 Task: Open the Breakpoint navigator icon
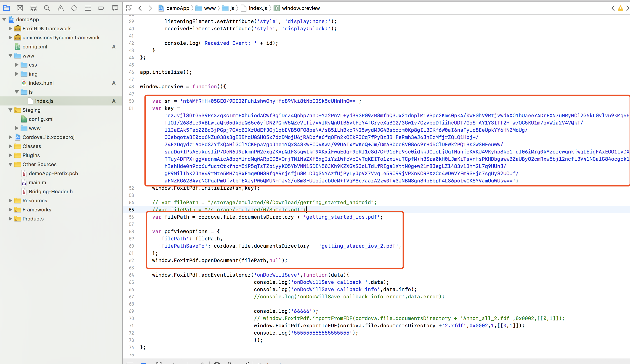pos(101,8)
